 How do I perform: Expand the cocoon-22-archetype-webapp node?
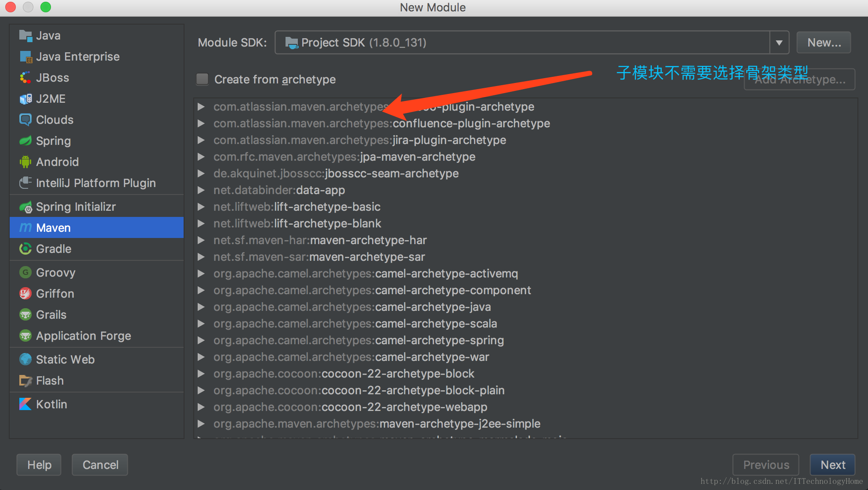coord(201,407)
